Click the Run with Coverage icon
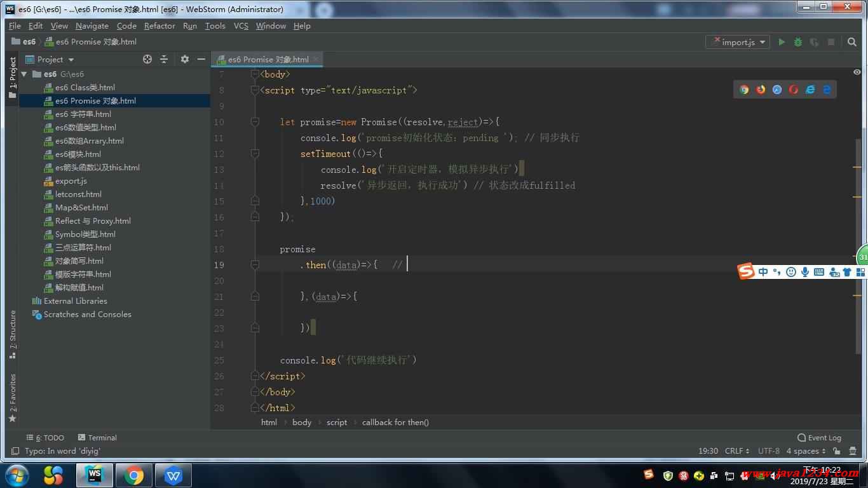This screenshot has height=488, width=868. tap(814, 42)
